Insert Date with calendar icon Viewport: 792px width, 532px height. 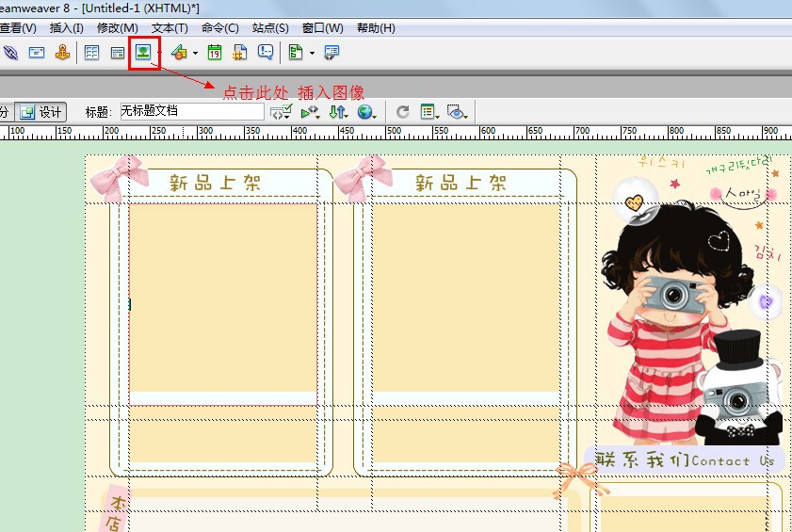215,52
